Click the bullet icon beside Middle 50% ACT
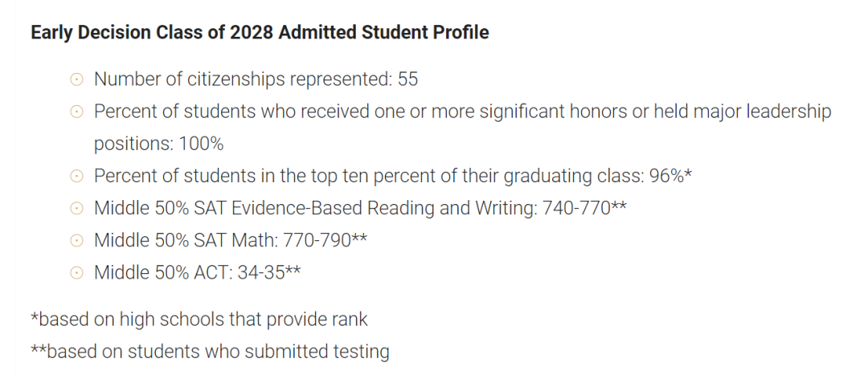 pyautogui.click(x=76, y=273)
